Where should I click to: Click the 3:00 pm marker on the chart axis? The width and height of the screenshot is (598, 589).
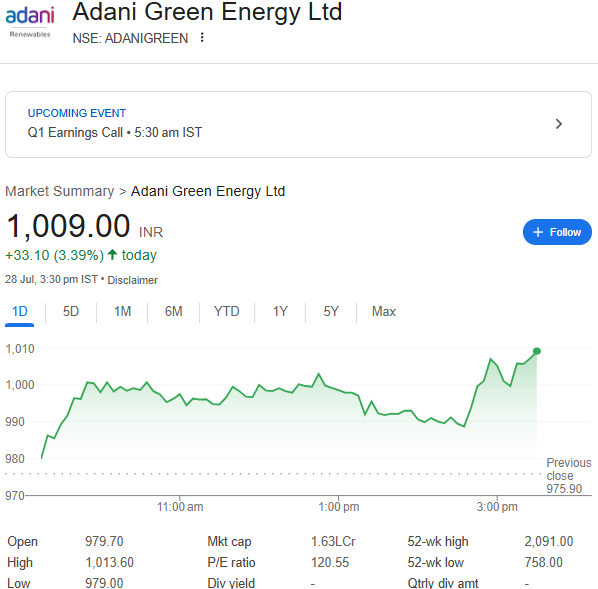point(497,507)
